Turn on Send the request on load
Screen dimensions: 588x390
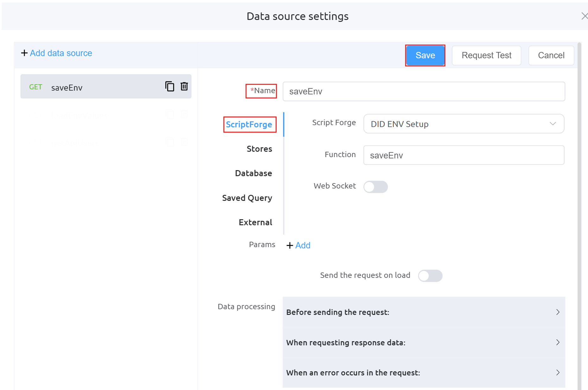tap(430, 276)
